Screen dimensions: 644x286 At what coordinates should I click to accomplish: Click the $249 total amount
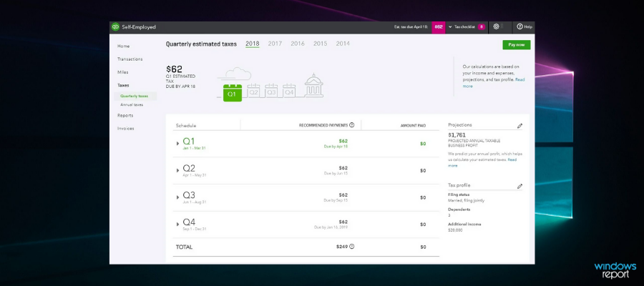click(x=342, y=247)
